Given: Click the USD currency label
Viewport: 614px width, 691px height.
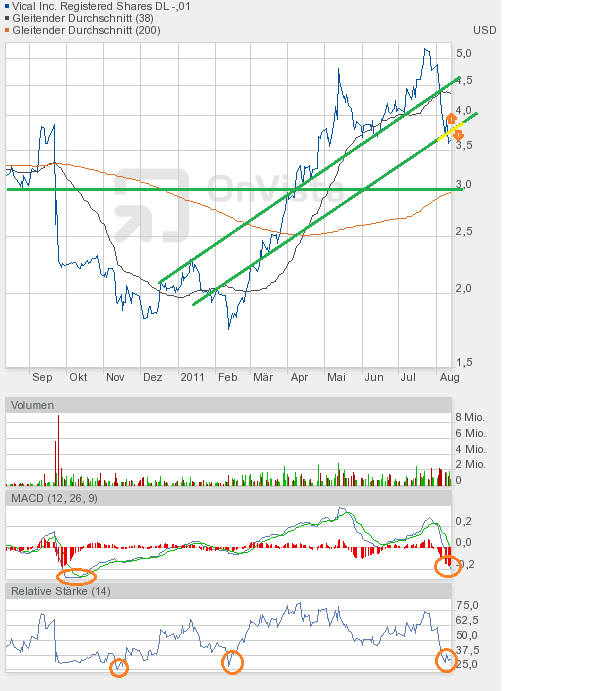Looking at the screenshot, I should point(484,31).
